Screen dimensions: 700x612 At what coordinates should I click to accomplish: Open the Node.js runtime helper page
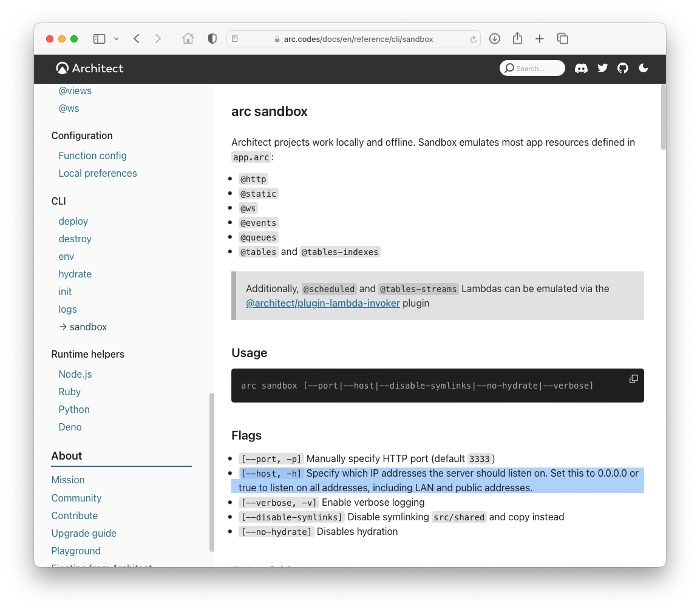pyautogui.click(x=75, y=374)
